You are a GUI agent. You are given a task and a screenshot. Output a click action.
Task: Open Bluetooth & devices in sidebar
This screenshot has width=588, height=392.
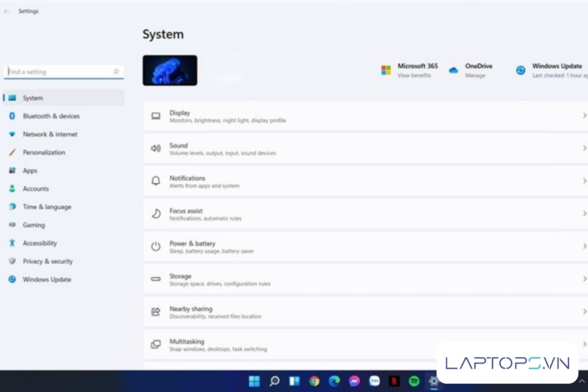click(51, 116)
